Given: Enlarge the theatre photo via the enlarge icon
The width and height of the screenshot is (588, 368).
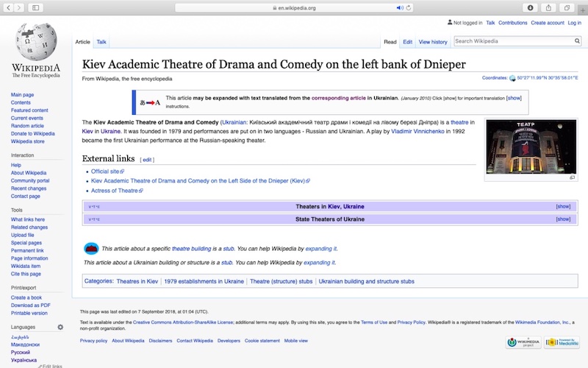Looking at the screenshot, I should [573, 177].
